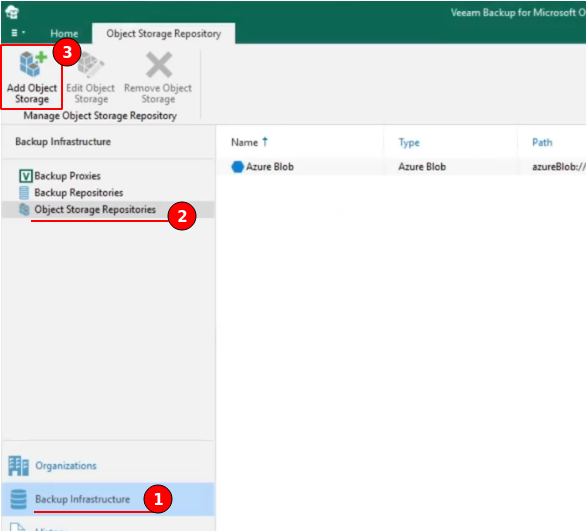Click the Backup Infrastructure database stack icon
This screenshot has width=586, height=531.
pos(18,499)
